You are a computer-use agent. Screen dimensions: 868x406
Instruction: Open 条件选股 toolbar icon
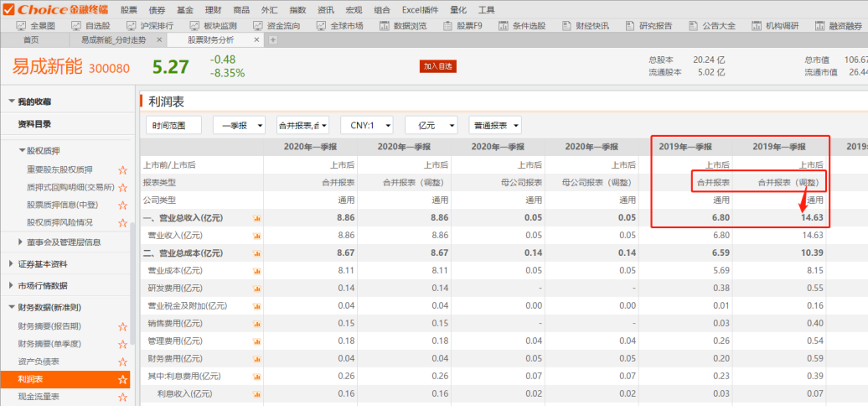504,25
